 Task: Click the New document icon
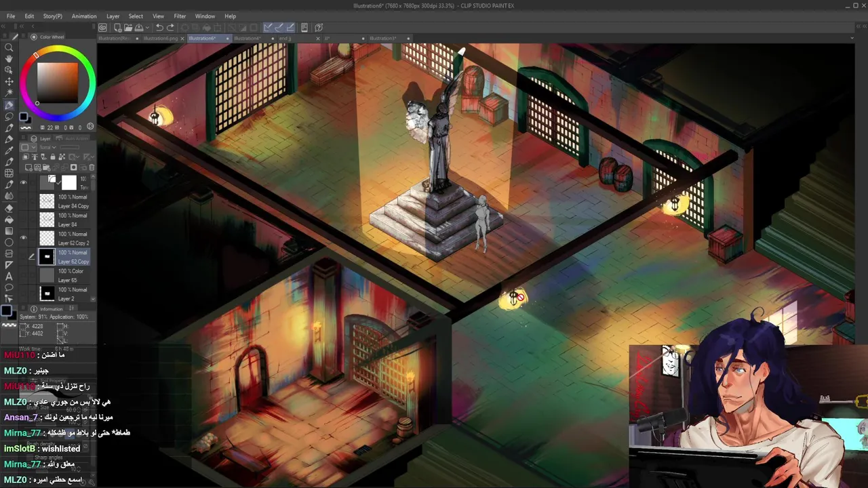[117, 28]
